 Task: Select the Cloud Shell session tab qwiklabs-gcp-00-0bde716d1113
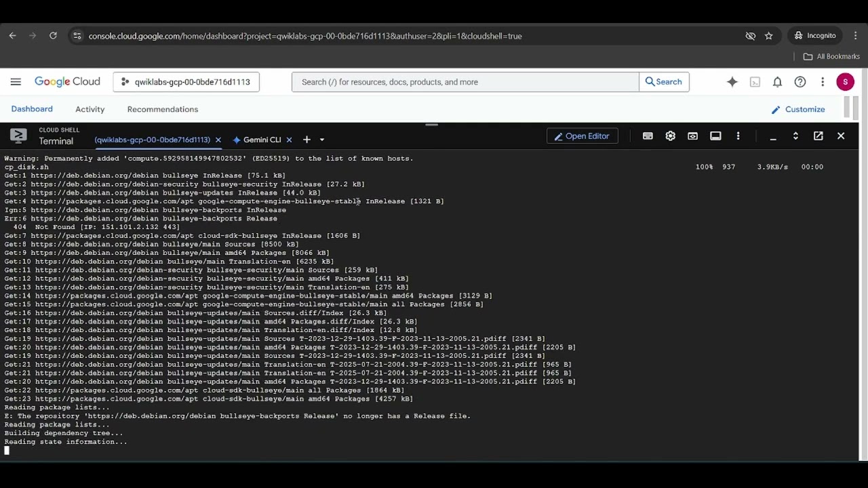153,140
